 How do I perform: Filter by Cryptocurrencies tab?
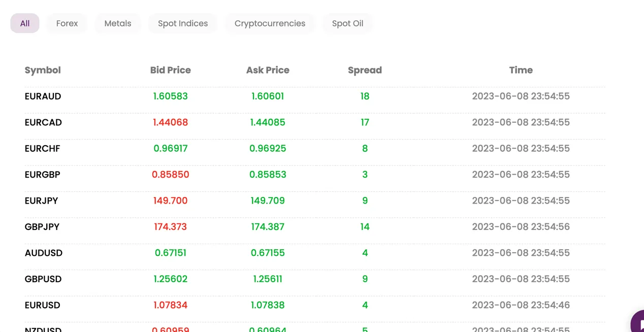pos(270,23)
